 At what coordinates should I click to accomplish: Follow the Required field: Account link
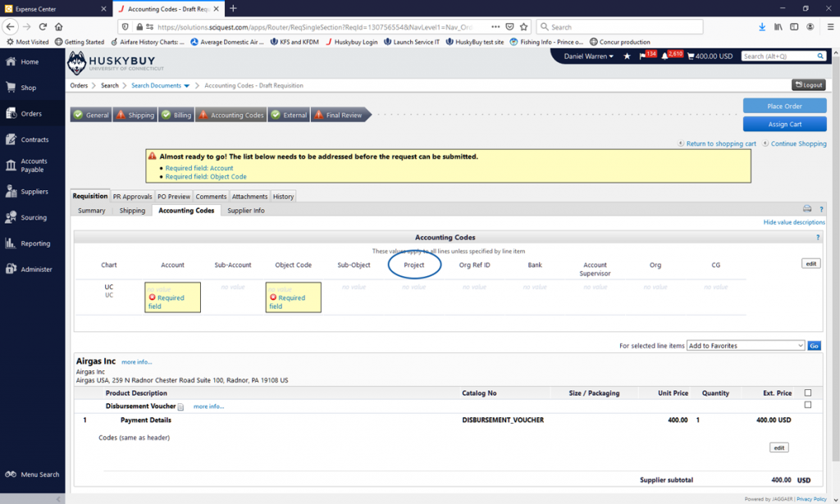[199, 168]
